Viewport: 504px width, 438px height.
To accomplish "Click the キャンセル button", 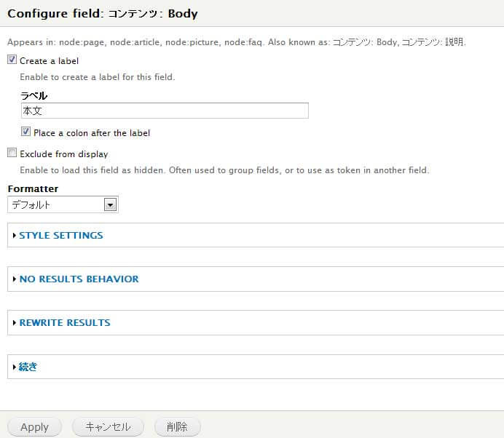I will pos(108,427).
